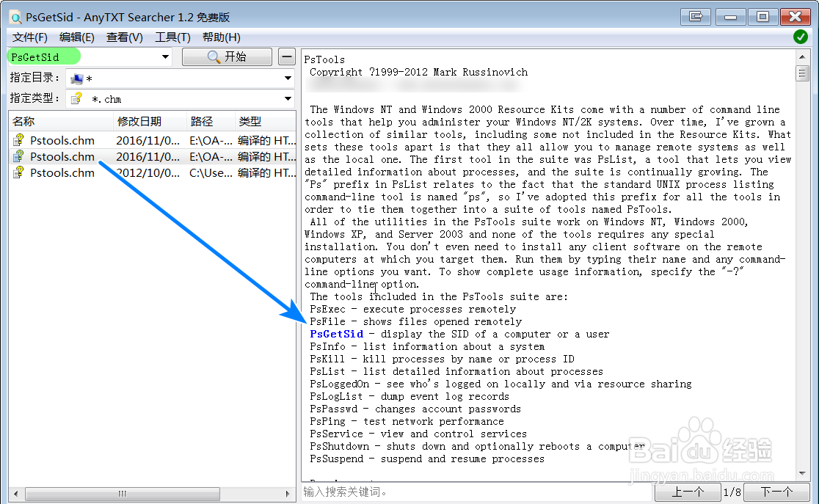Viewport: 819px width, 504px height.
Task: Open the search keyword dropdown arrow
Action: pos(165,57)
